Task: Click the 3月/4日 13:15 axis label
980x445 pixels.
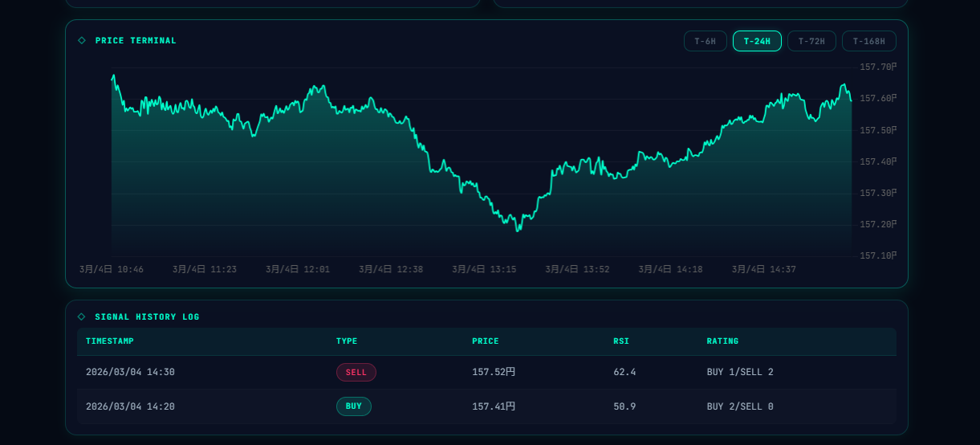Action: [x=484, y=270]
